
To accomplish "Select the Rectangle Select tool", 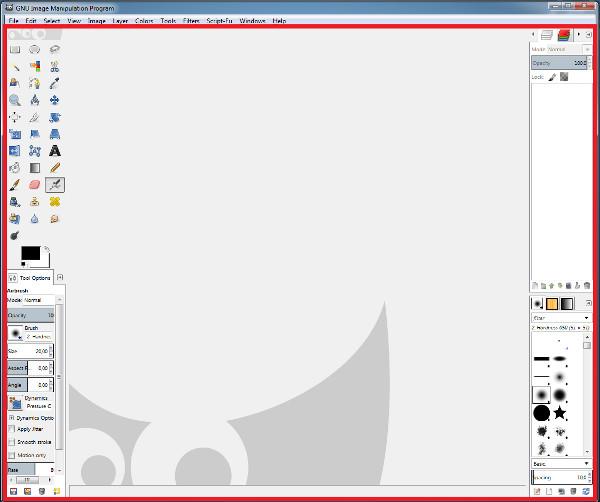I will click(x=15, y=49).
